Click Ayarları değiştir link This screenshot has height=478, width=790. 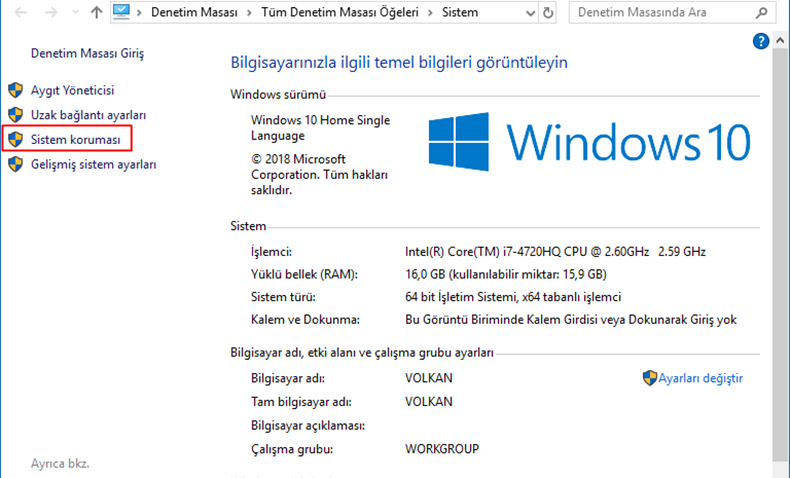pos(700,378)
